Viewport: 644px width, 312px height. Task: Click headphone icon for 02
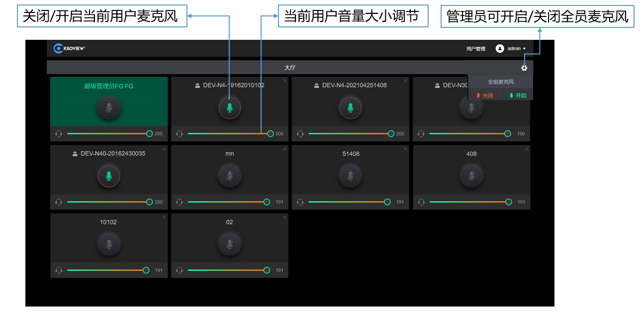(180, 270)
